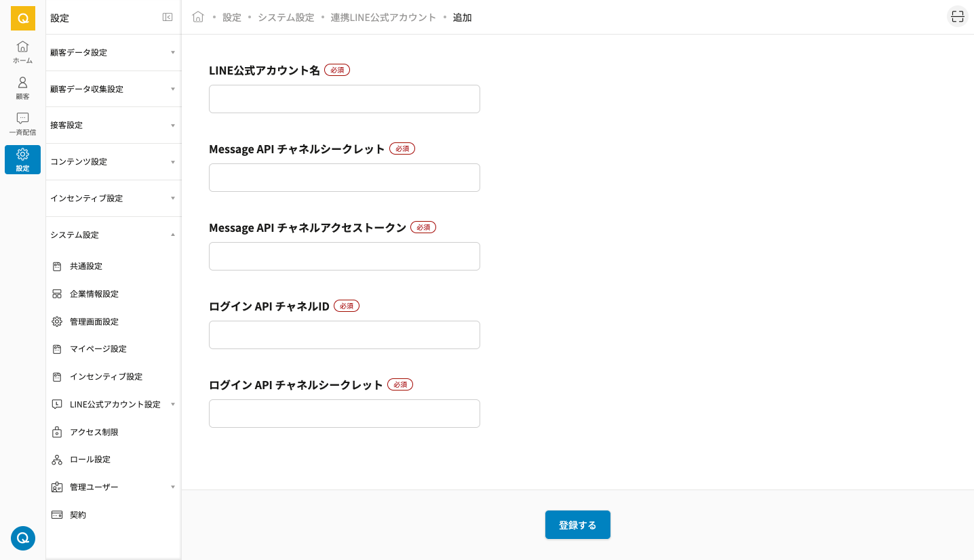Viewport: 974px width, 560px height.
Task: Open ロール設定 in the sidebar
Action: [90, 460]
